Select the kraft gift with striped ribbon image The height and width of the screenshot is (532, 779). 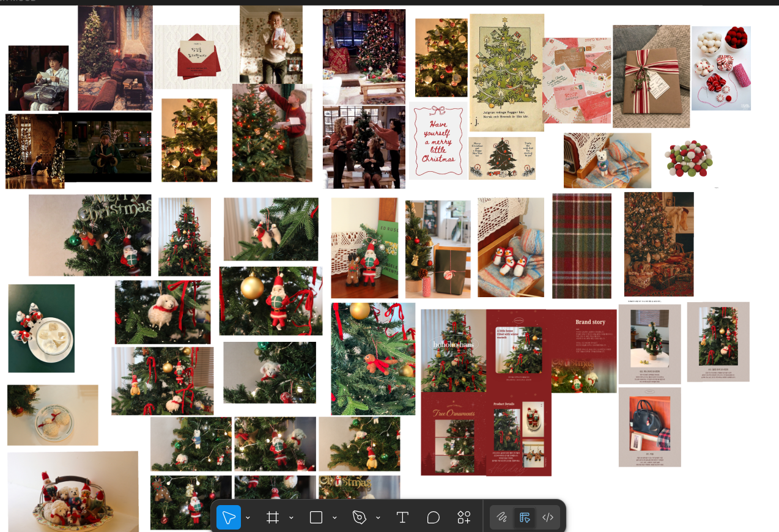[x=651, y=76]
